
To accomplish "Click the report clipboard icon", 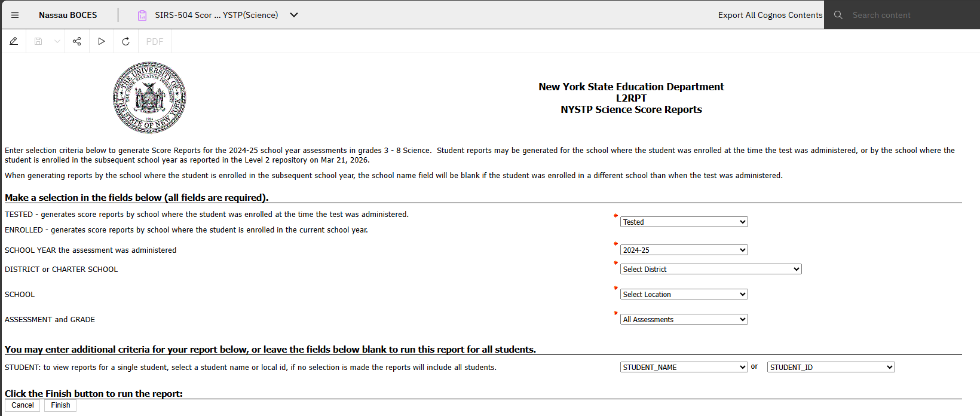I will coord(142,16).
